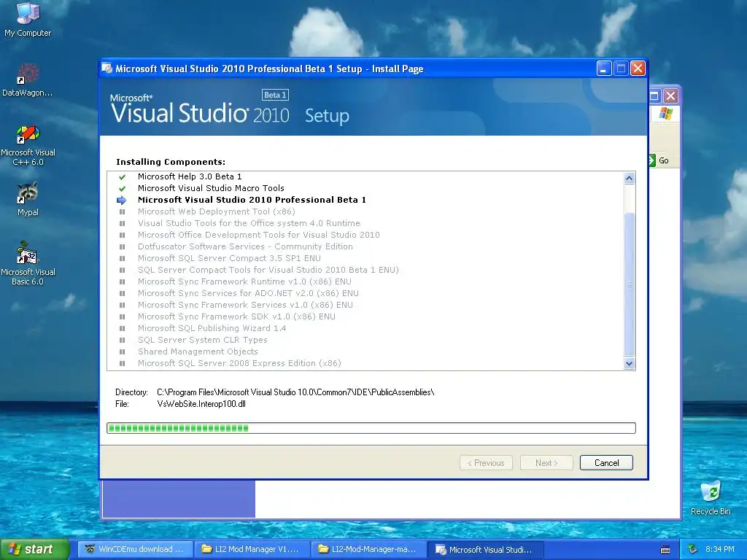This screenshot has height=560, width=747.
Task: Click the scroll up arrow in components list
Action: [629, 178]
